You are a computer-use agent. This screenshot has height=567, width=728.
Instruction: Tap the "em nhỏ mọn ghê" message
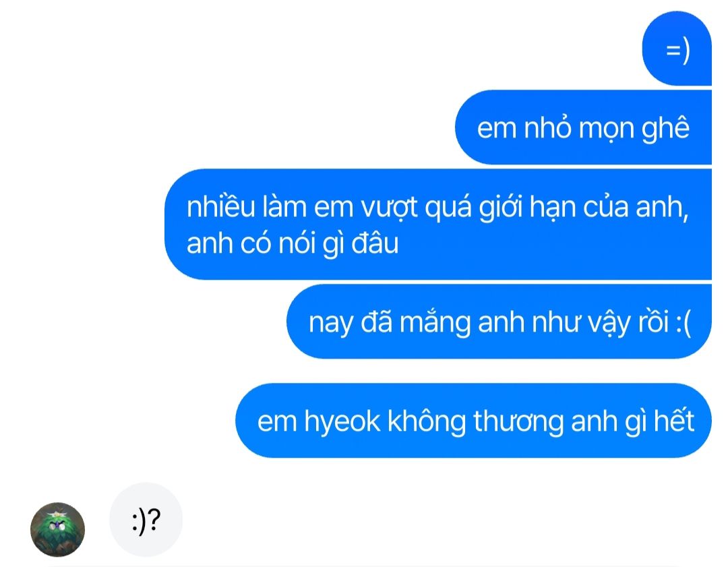583,127
